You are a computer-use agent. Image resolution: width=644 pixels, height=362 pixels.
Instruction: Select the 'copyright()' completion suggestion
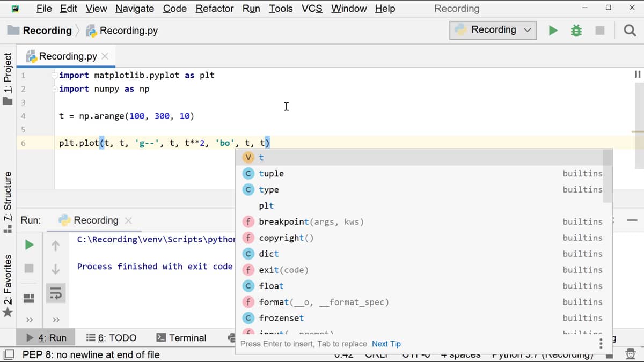click(x=420, y=238)
